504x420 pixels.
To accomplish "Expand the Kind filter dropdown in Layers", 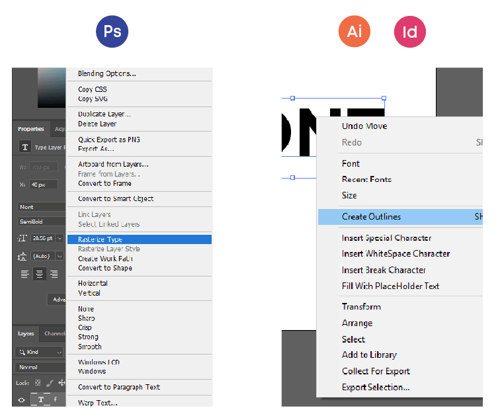I will coord(40,352).
